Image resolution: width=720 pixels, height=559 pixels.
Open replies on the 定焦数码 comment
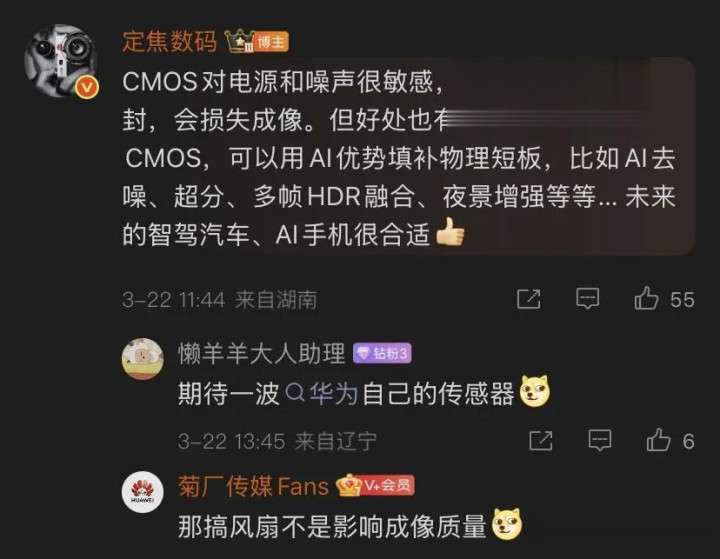coord(588,299)
